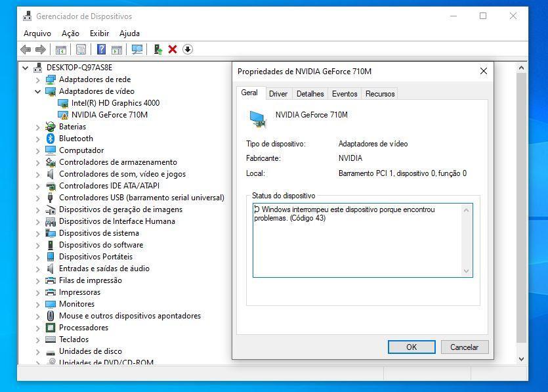Image resolution: width=548 pixels, height=392 pixels.
Task: Switch to the Recursos tab
Action: tap(380, 94)
